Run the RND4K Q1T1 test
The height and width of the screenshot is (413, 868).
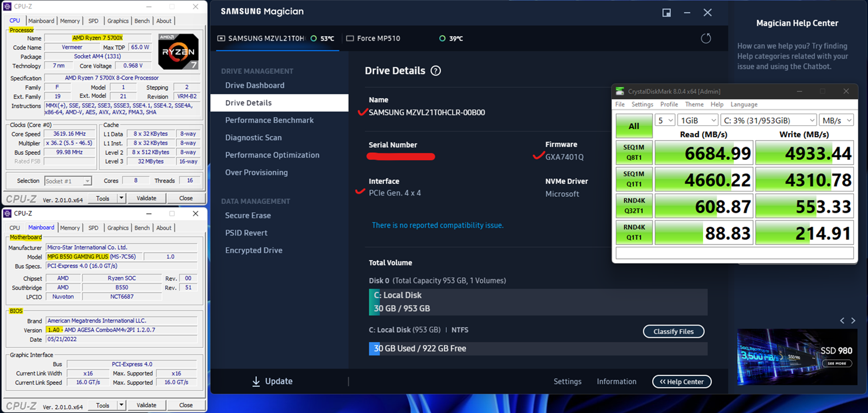click(x=634, y=233)
